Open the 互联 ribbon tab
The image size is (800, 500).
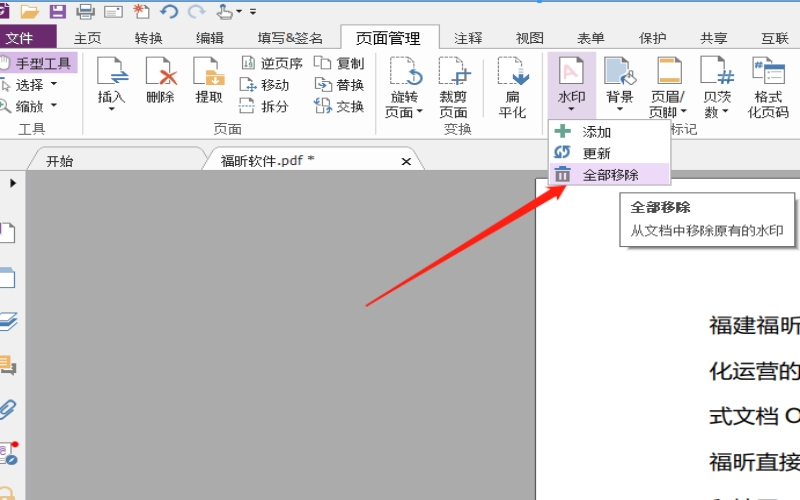point(775,38)
